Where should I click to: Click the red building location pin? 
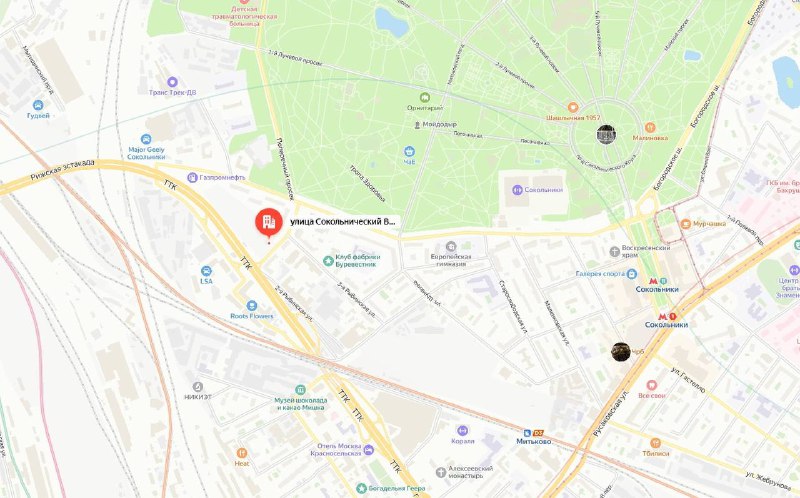click(269, 222)
